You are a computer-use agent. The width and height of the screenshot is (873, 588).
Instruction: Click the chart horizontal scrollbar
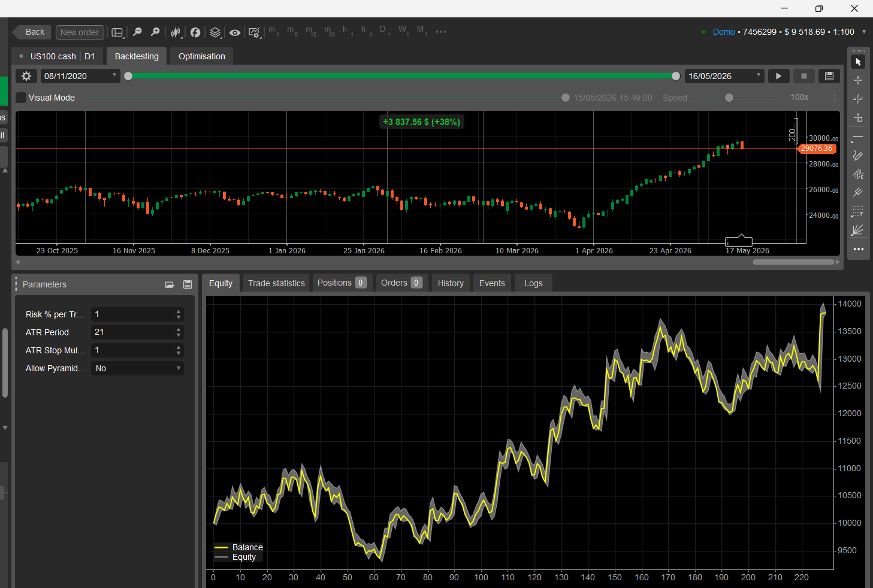pyautogui.click(x=793, y=262)
